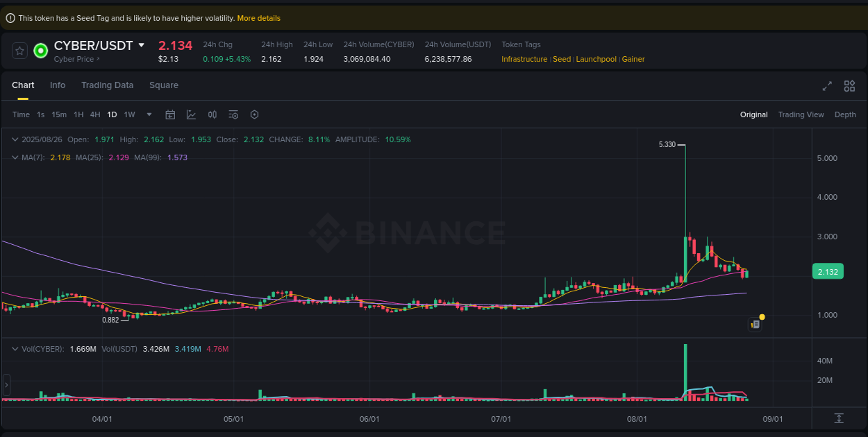Click the order book preview icon on chart
Screen dimensions: 868x437
[756, 324]
